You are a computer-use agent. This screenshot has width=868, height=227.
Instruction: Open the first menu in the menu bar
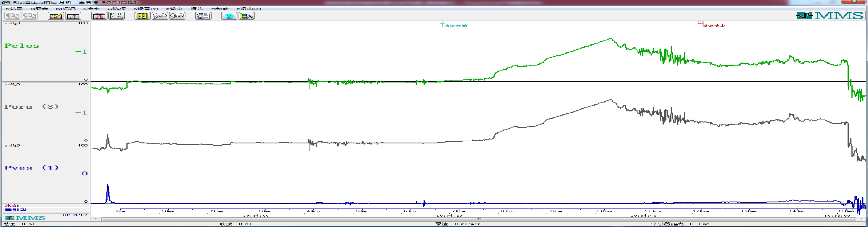(14, 8)
